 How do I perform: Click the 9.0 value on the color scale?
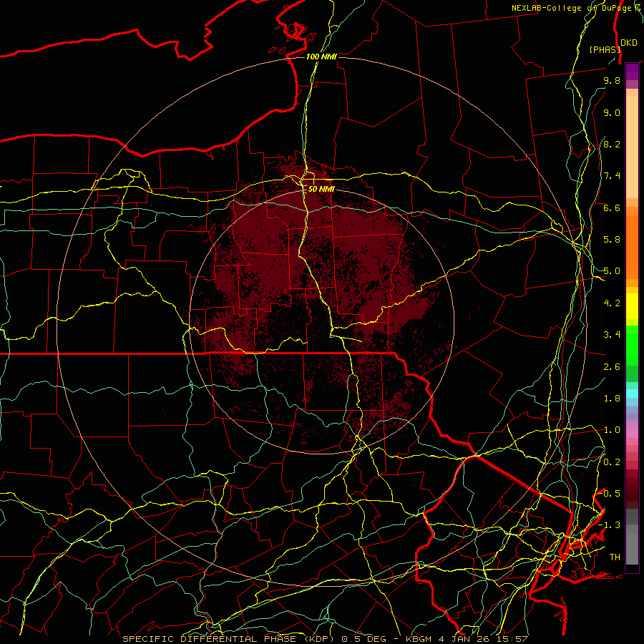coord(612,112)
